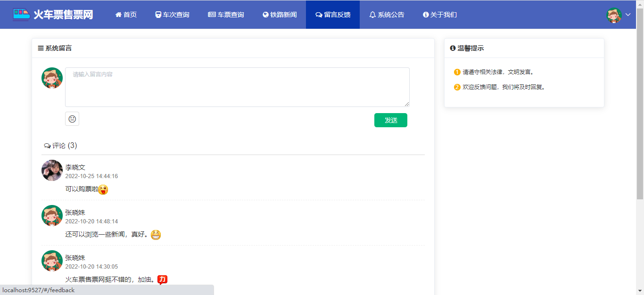Image resolution: width=644 pixels, height=295 pixels.
Task: Open 关于我们 menu item
Action: point(440,15)
